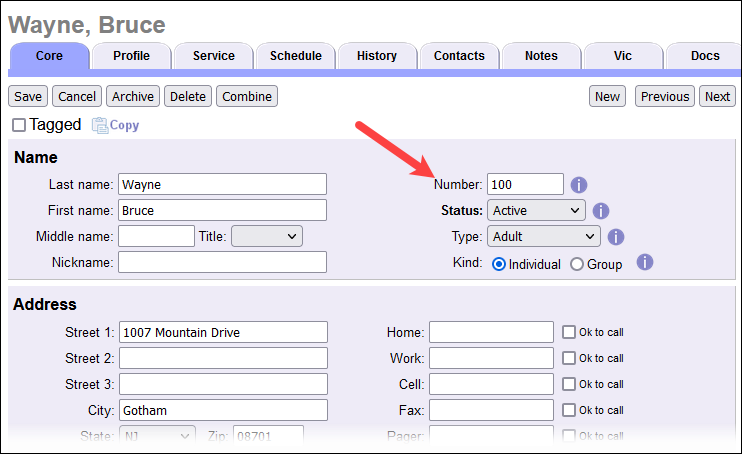Click the info icon beside Type dropdown
The height and width of the screenshot is (454, 742).
click(616, 237)
